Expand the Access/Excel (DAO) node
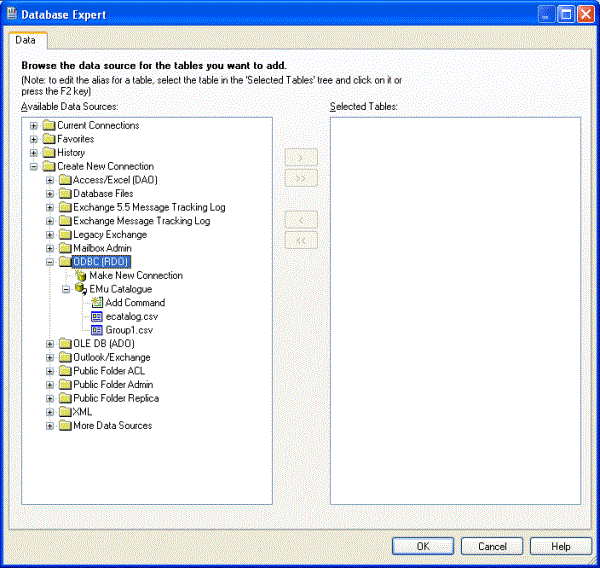The width and height of the screenshot is (600, 568). pyautogui.click(x=50, y=180)
